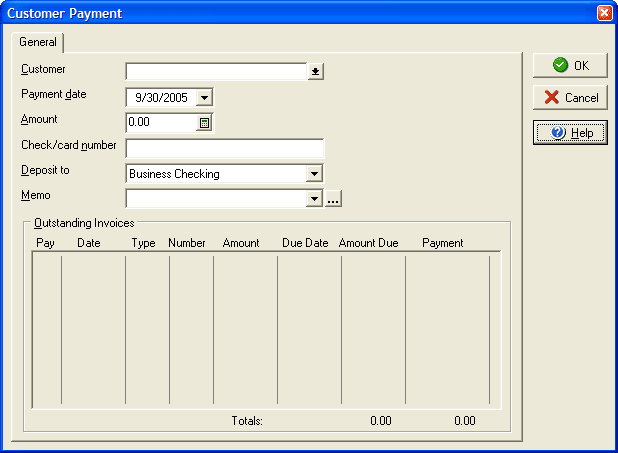Open the Memo dropdown list

coord(314,199)
